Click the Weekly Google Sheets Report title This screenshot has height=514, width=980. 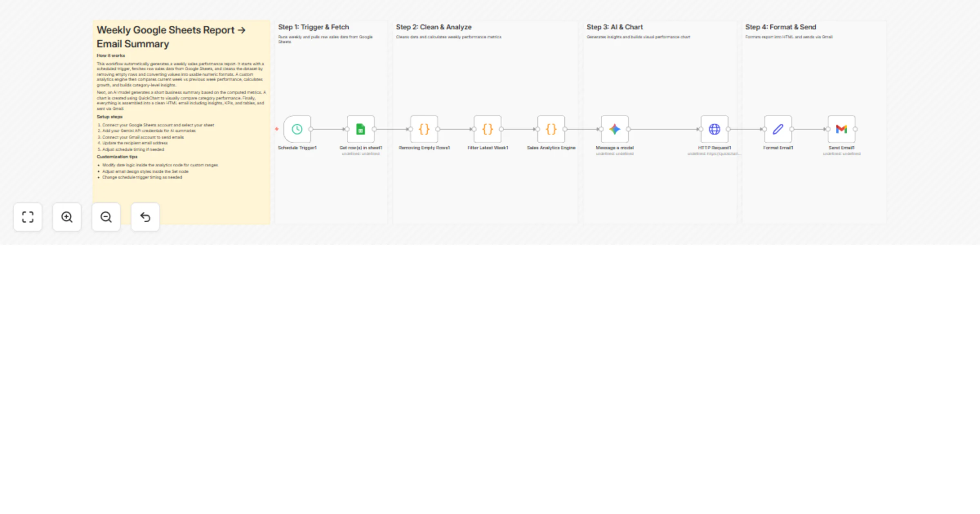[x=171, y=37]
